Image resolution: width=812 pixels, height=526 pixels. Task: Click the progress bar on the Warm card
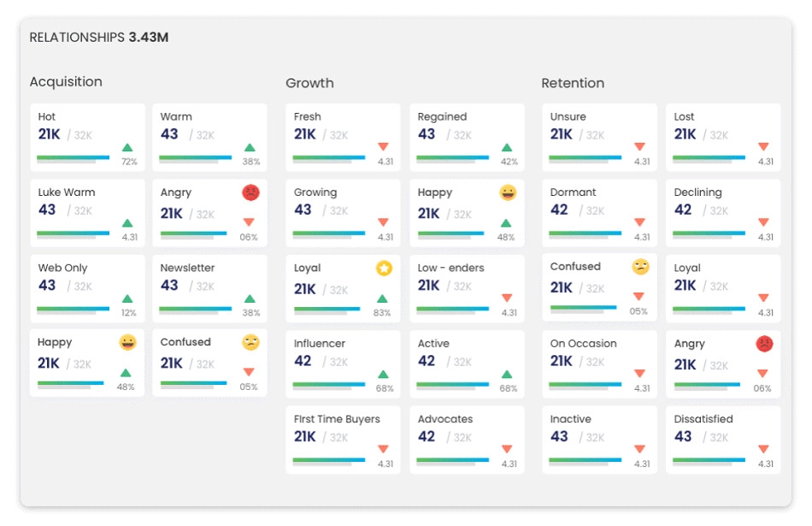coord(195,157)
